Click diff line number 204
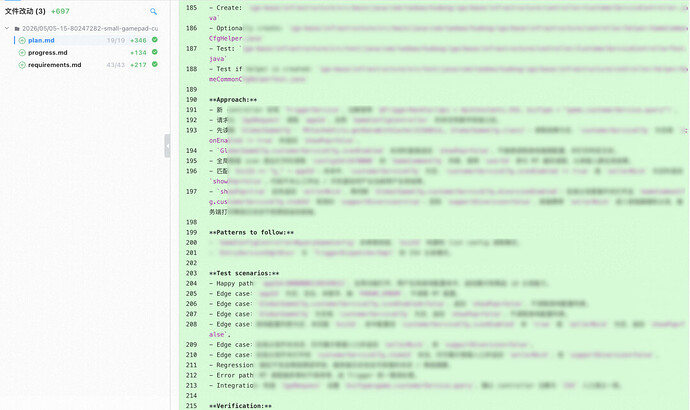The width and height of the screenshot is (690, 410). [191, 283]
